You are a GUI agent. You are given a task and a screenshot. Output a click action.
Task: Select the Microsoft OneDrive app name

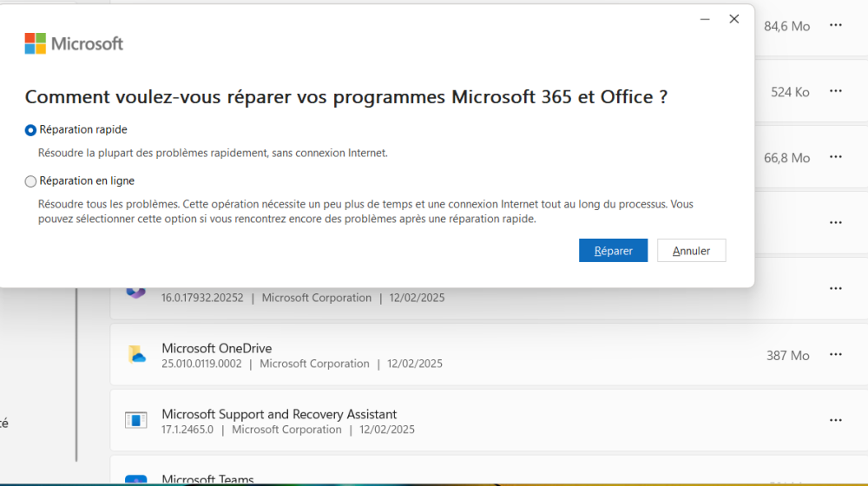pos(216,348)
